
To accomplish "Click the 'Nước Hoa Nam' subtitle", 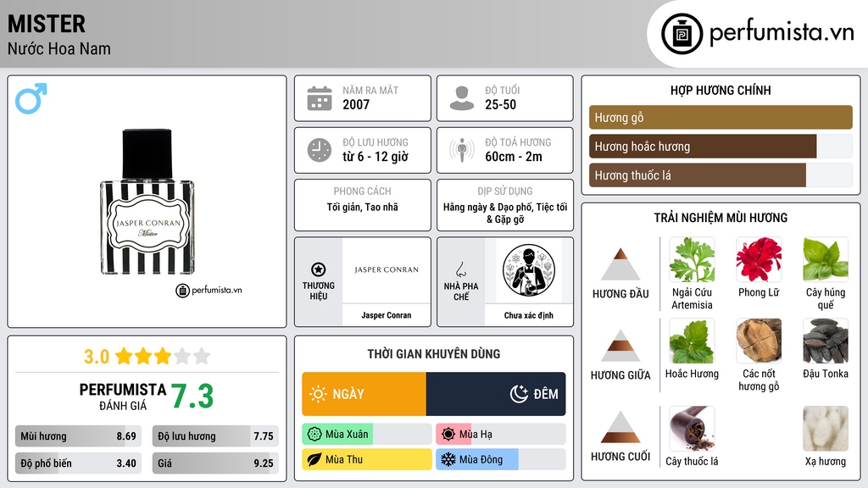I will pos(59,49).
